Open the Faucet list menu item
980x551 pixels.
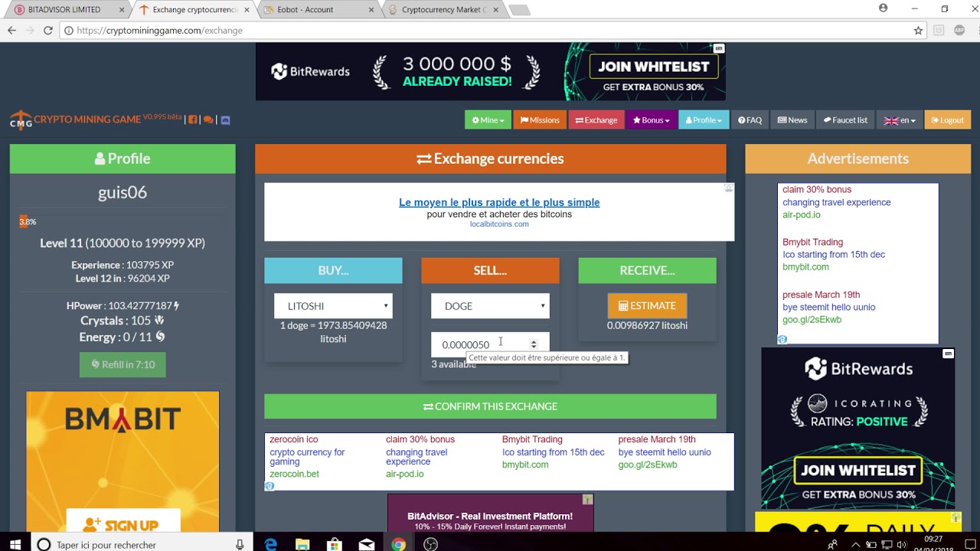[x=845, y=120]
